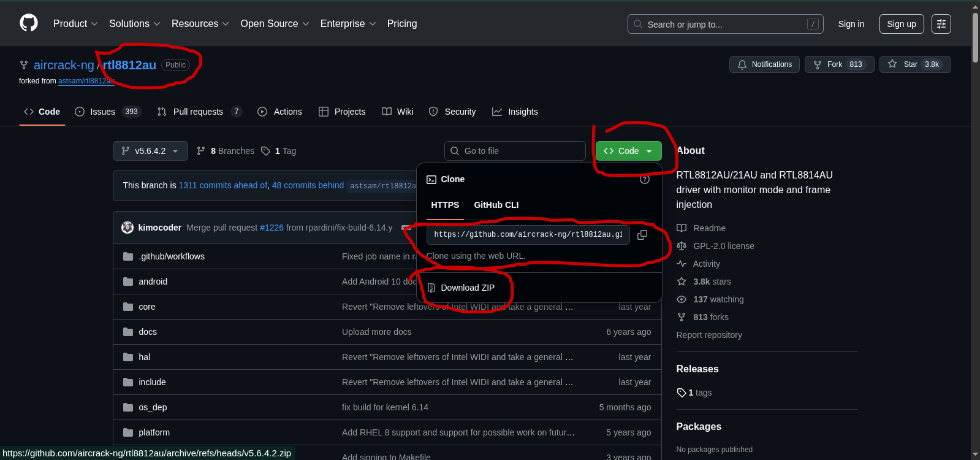View the 1 Tag link
Image resolution: width=980 pixels, height=460 pixels.
coord(279,151)
